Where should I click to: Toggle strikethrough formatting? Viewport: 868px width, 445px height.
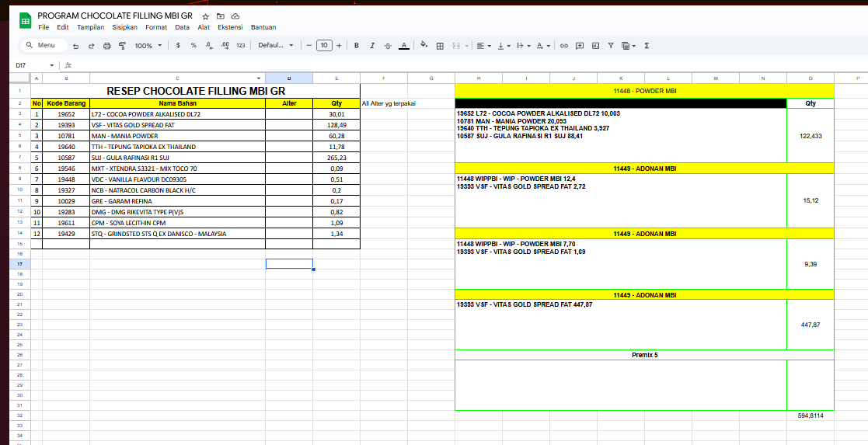click(x=388, y=46)
